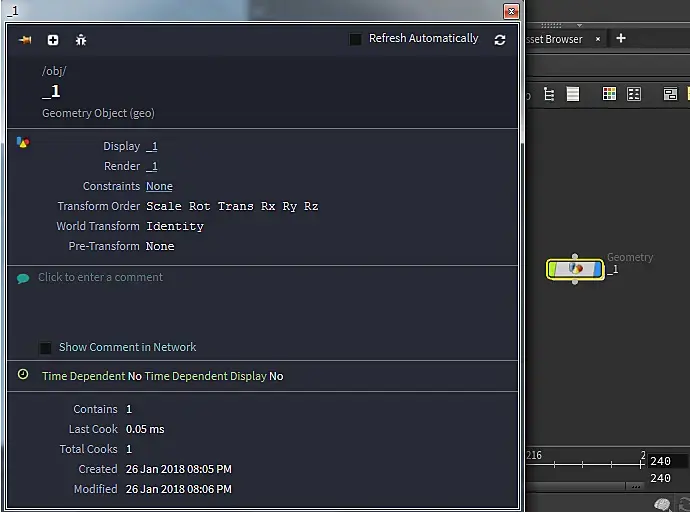Click the upper 240 frame field
690x512 pixels.
click(666, 461)
